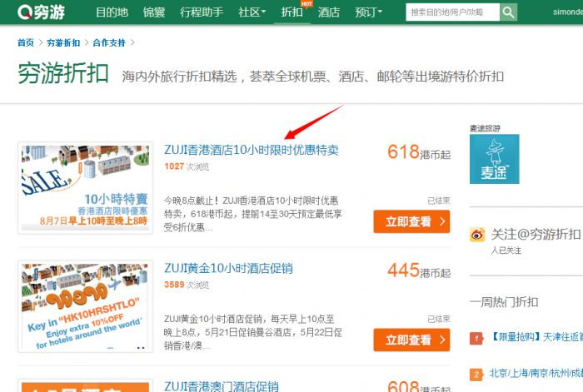Open the HK10HRSHTLO promo thumbnail
Viewport: 583px width, 392px height.
pyautogui.click(x=85, y=306)
